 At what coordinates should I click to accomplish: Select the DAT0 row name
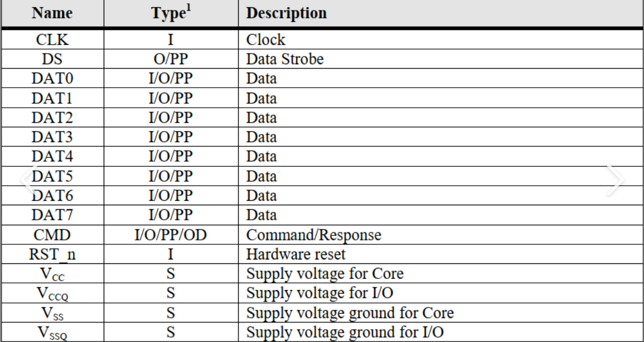52,79
